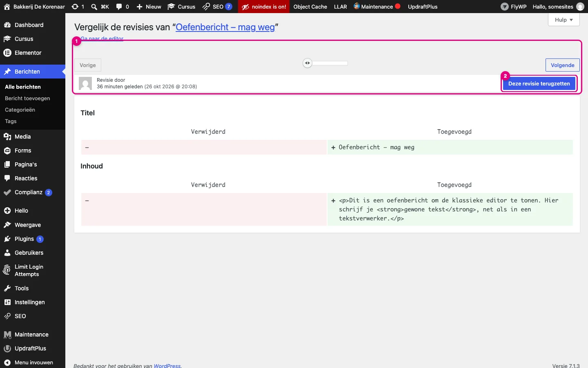Click the Volgende revision button
The width and height of the screenshot is (588, 368).
tap(563, 65)
